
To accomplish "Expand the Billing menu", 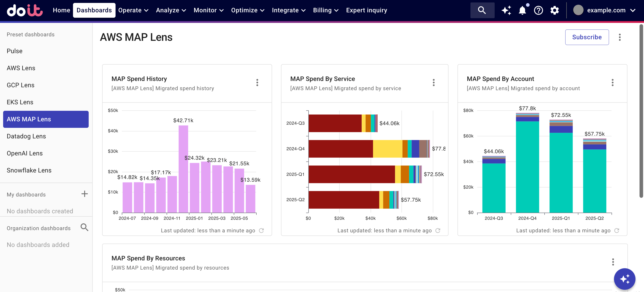I will click(x=326, y=10).
